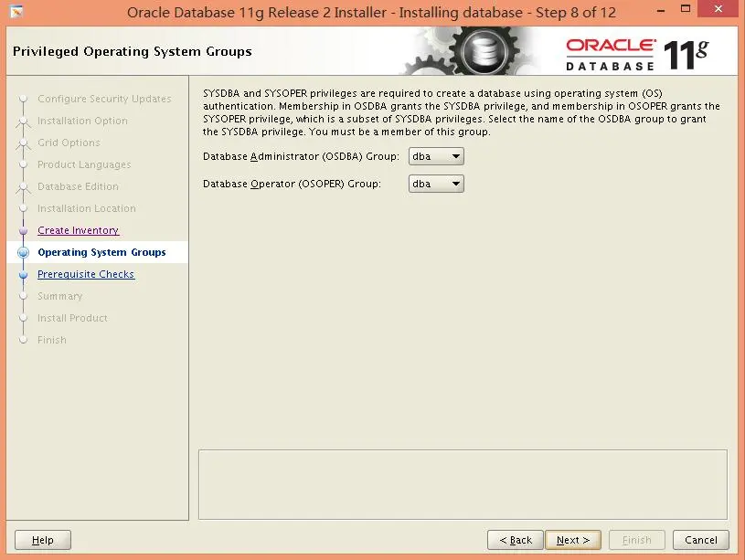Click the Install Product step
This screenshot has width=745, height=560.
pyautogui.click(x=72, y=318)
